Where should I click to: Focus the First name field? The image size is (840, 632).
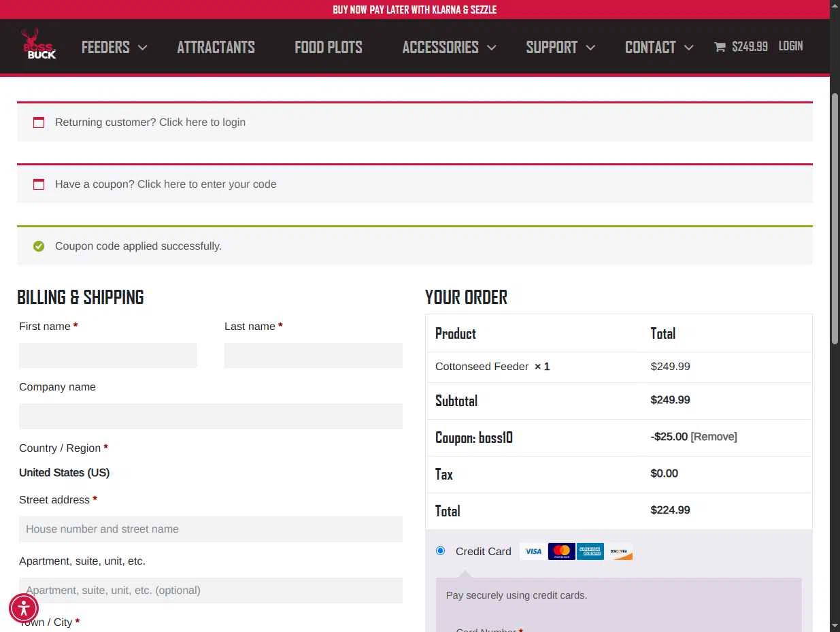[x=108, y=356]
